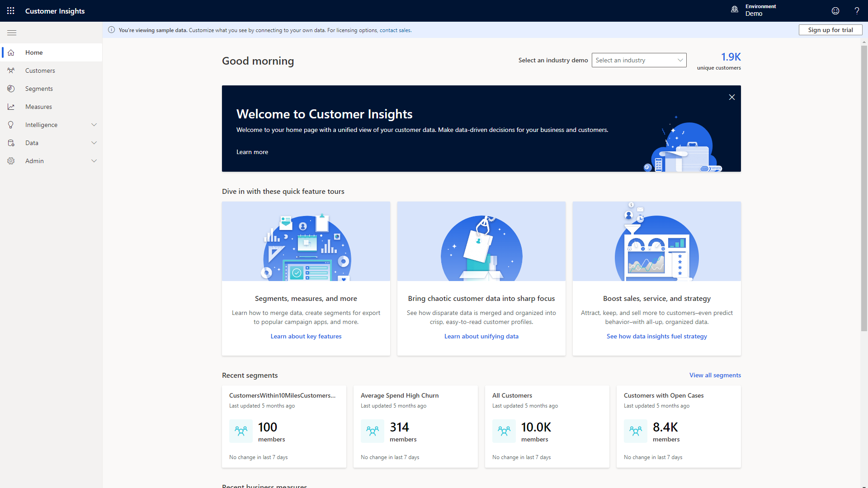This screenshot has width=868, height=488.
Task: Click the members icon on All Customers card
Action: point(504,431)
